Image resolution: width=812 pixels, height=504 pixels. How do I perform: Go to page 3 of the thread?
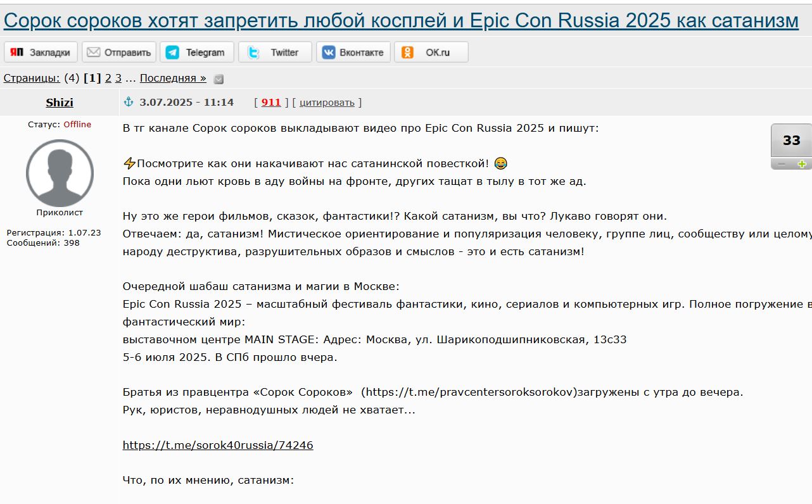coord(118,79)
